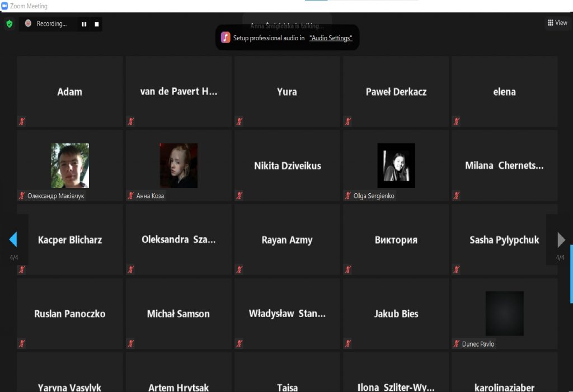Go to previous gallery page with left arrow

tap(13, 240)
